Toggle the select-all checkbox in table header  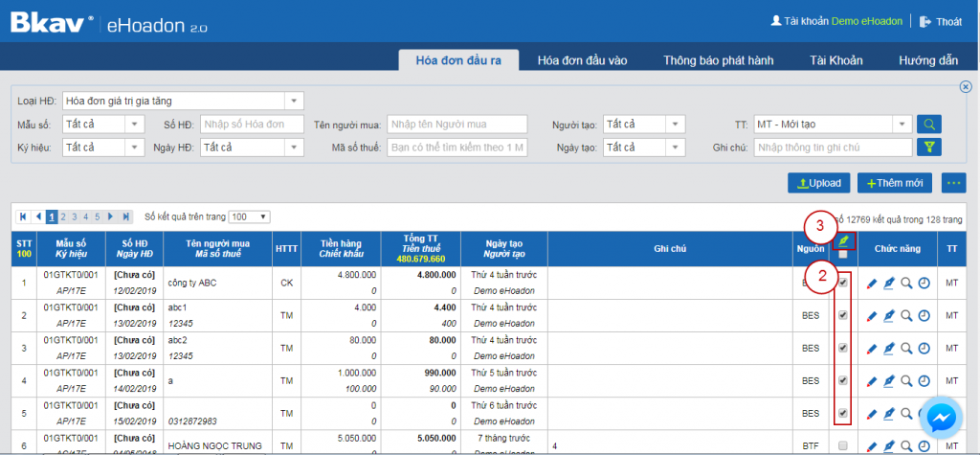[842, 255]
